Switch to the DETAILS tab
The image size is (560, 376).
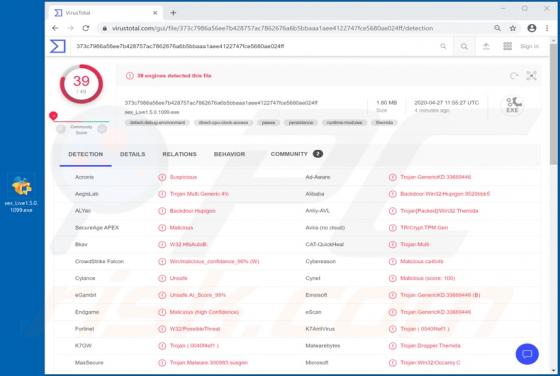[132, 154]
